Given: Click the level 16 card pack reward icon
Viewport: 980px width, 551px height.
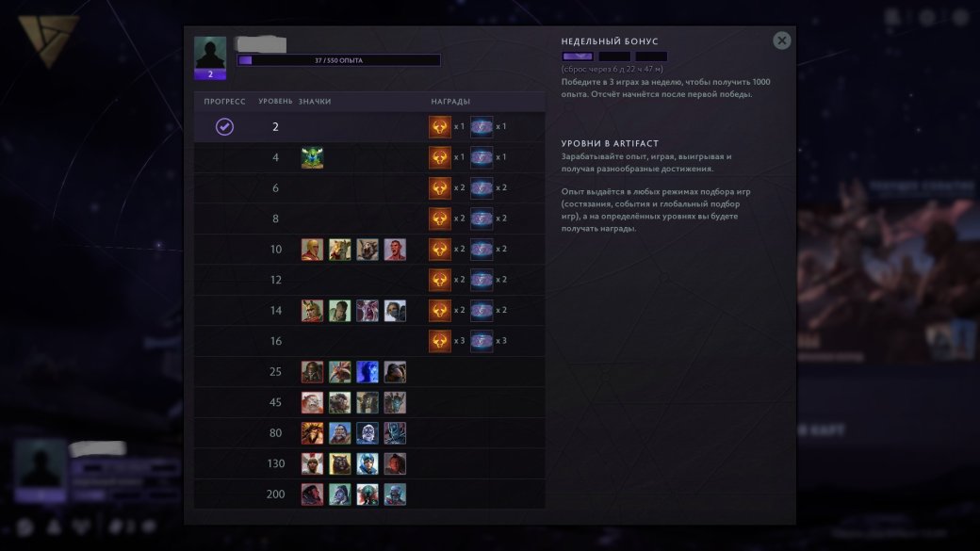Looking at the screenshot, I should pyautogui.click(x=439, y=341).
